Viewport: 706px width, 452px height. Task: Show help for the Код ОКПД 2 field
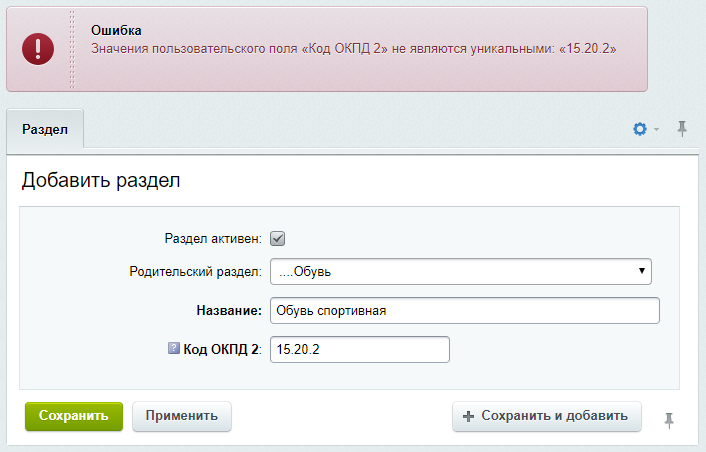(x=173, y=349)
